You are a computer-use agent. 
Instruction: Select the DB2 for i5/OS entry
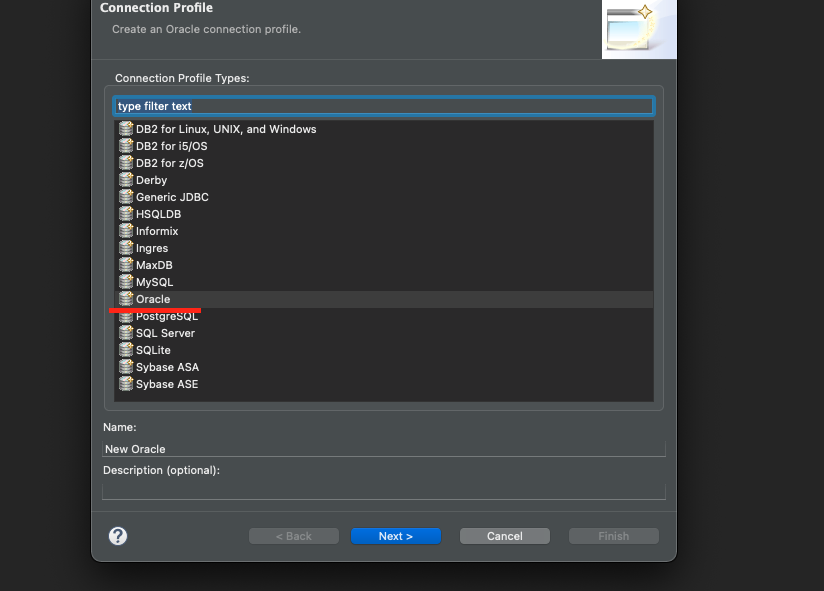point(171,146)
